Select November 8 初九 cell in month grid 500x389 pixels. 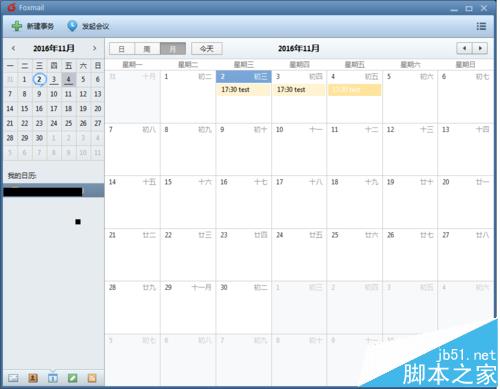pos(188,149)
